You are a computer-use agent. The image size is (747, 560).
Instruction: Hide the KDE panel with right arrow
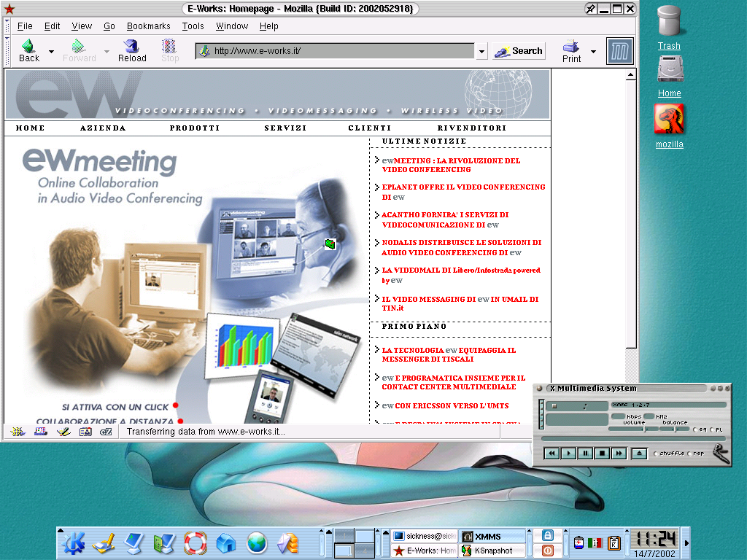point(686,542)
